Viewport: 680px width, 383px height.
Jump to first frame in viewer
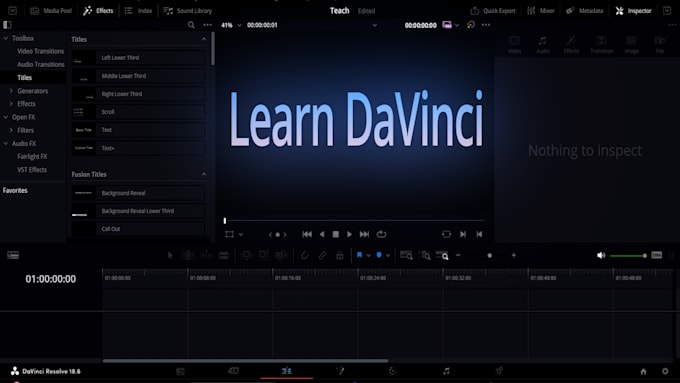[307, 234]
